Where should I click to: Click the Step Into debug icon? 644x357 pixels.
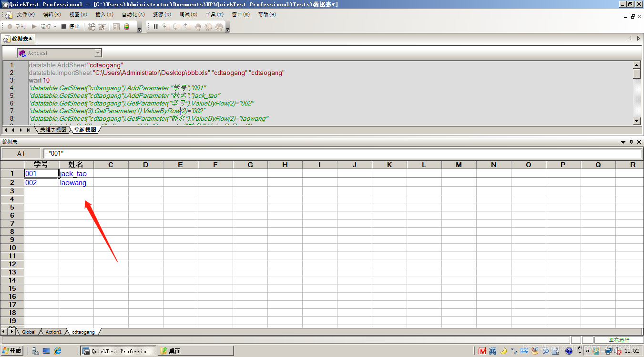[x=166, y=27]
